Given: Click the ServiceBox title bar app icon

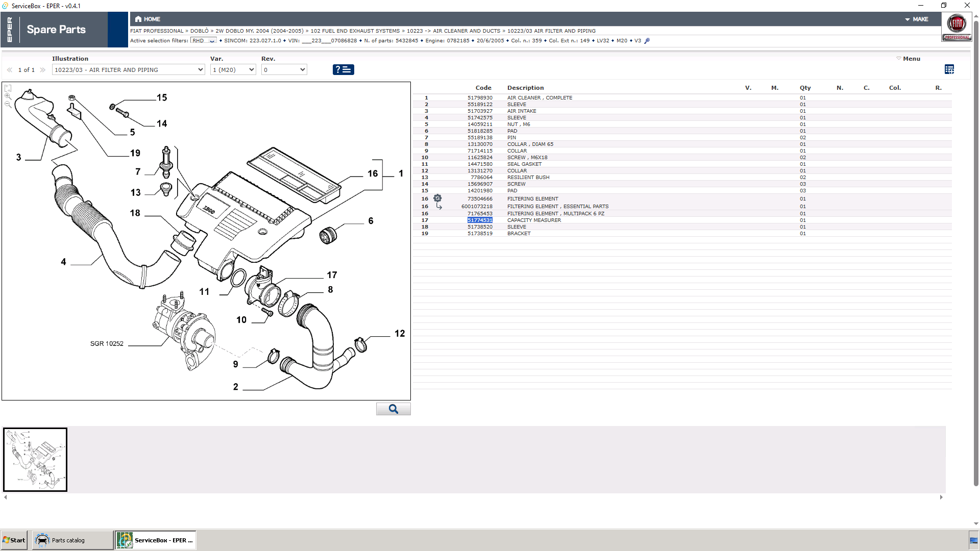Looking at the screenshot, I should click(x=5, y=6).
